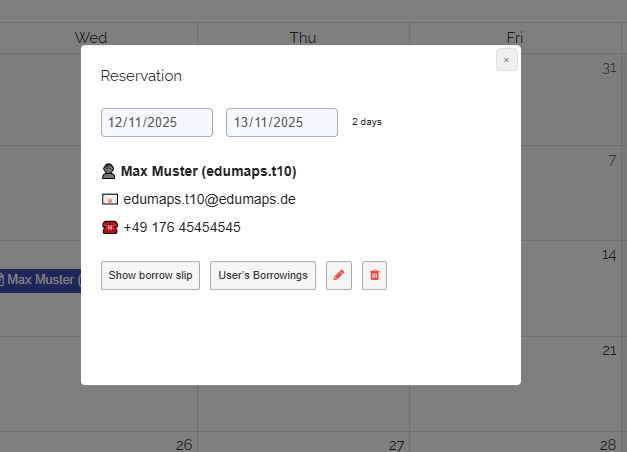The height and width of the screenshot is (452, 627).
Task: Close the Reservation dialog
Action: (x=506, y=60)
